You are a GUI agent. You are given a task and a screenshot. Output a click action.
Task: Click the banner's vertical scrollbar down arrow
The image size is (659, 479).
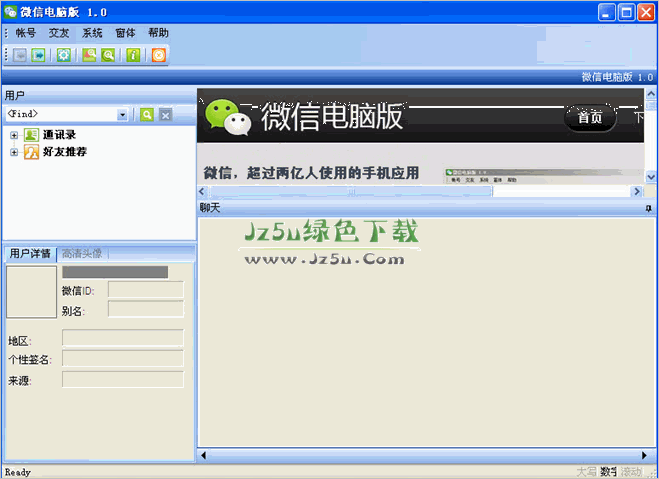pos(651,177)
